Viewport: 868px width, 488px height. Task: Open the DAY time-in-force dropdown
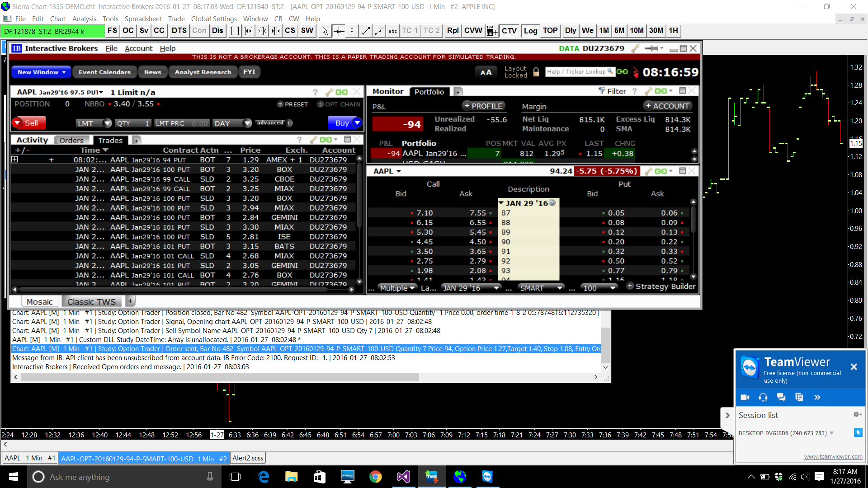(x=247, y=123)
